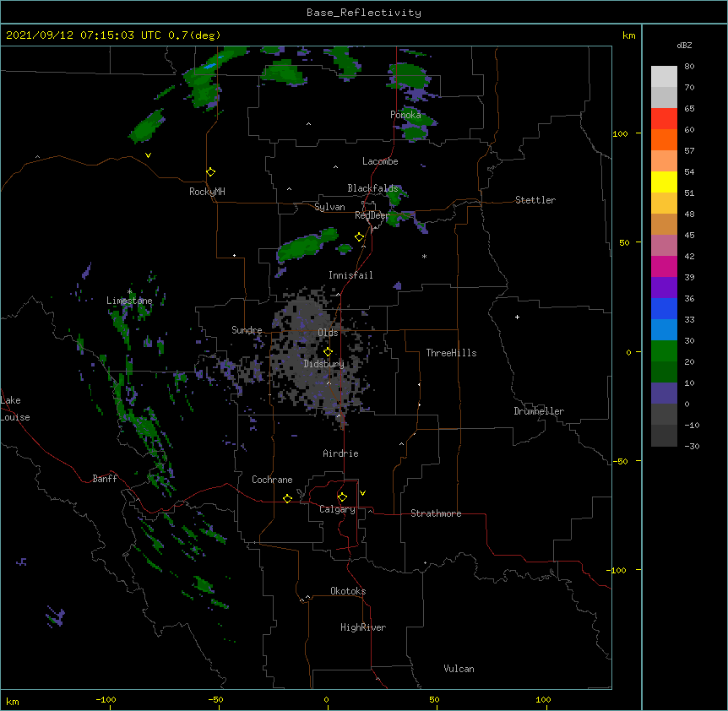Viewport: 728px width, 711px height.
Task: Click the RedDeer city label
Action: [372, 215]
